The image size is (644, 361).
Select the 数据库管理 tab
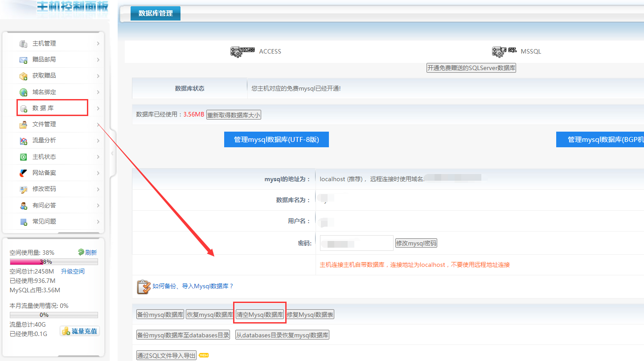tap(155, 13)
